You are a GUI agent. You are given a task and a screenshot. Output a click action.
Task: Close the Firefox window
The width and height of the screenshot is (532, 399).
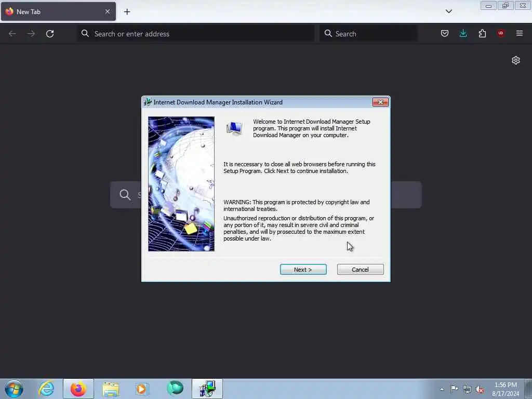coord(523,6)
